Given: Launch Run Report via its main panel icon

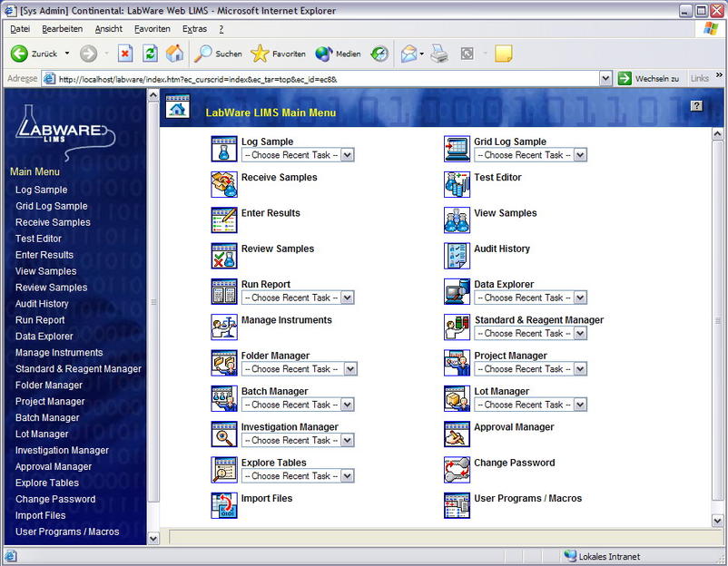Looking at the screenshot, I should pos(224,292).
